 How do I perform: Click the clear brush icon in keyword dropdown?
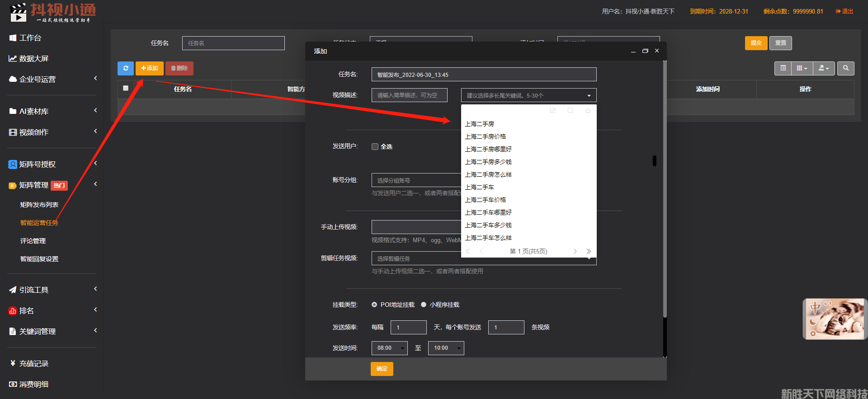coord(588,111)
